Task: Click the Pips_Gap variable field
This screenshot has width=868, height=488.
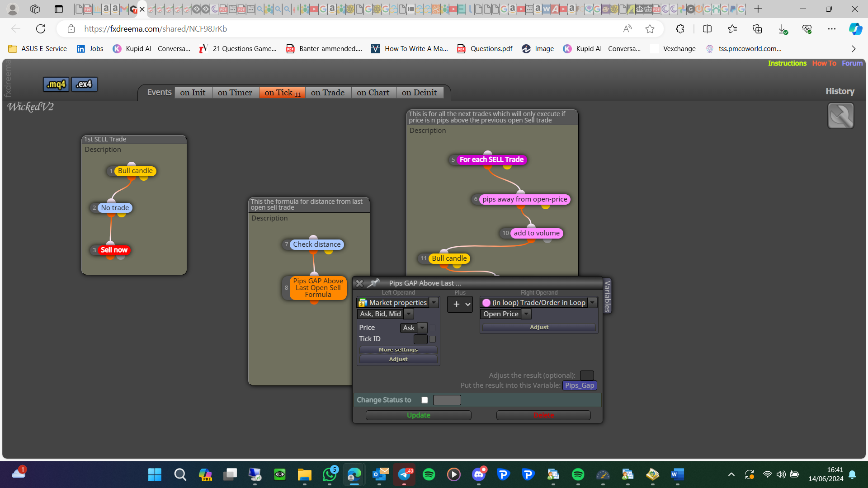Action: point(580,385)
